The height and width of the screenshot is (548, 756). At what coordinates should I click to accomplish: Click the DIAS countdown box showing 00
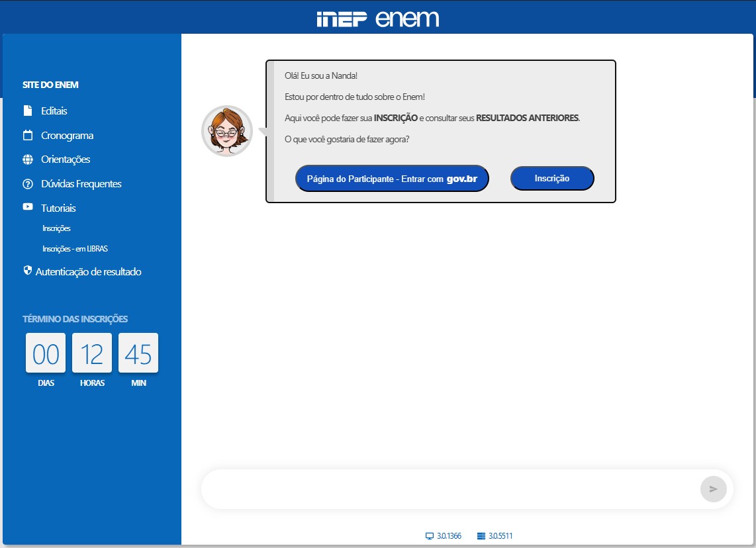click(x=46, y=353)
